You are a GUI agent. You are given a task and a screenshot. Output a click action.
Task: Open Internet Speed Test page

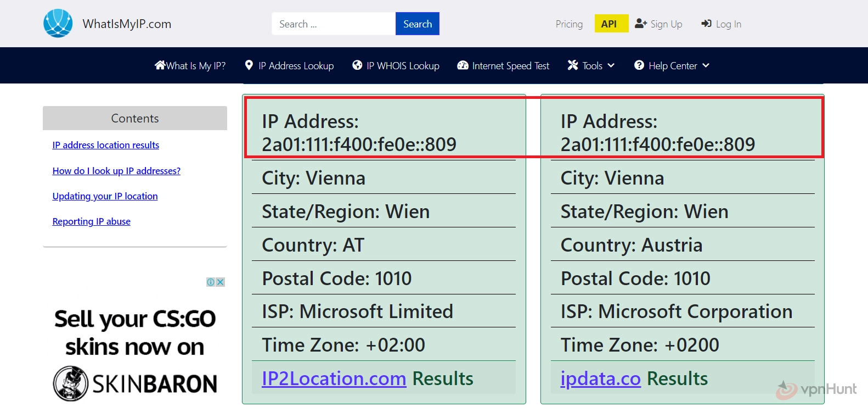pos(503,65)
